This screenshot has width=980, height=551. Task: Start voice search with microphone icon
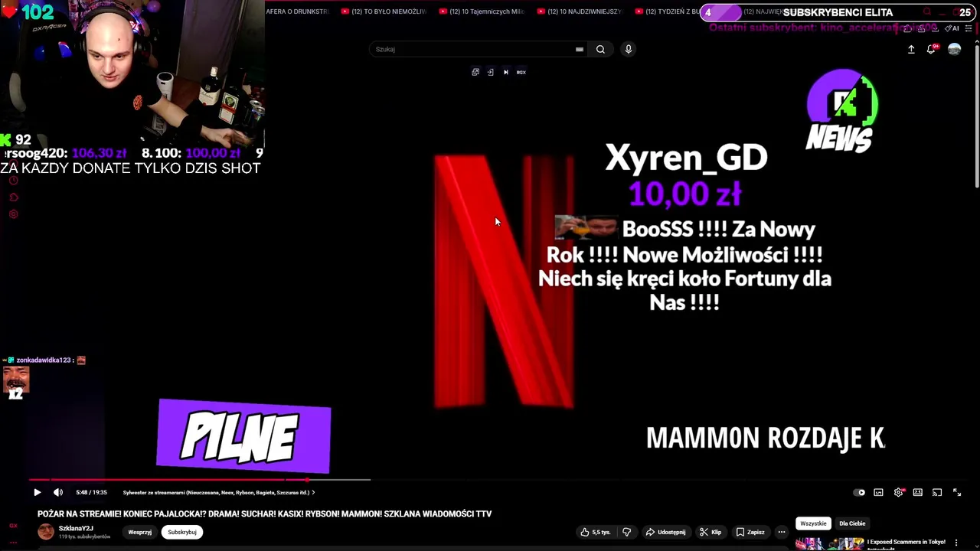click(x=628, y=49)
